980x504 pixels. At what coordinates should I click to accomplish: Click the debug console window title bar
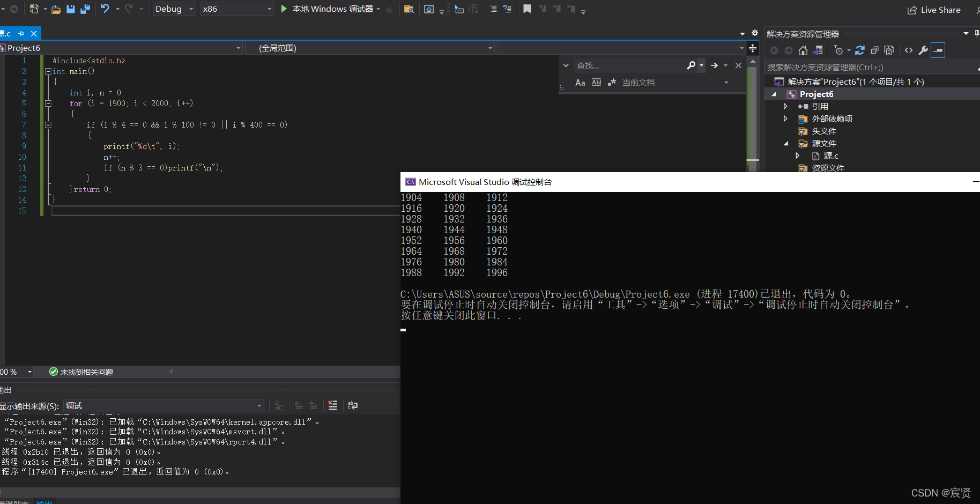coord(690,182)
